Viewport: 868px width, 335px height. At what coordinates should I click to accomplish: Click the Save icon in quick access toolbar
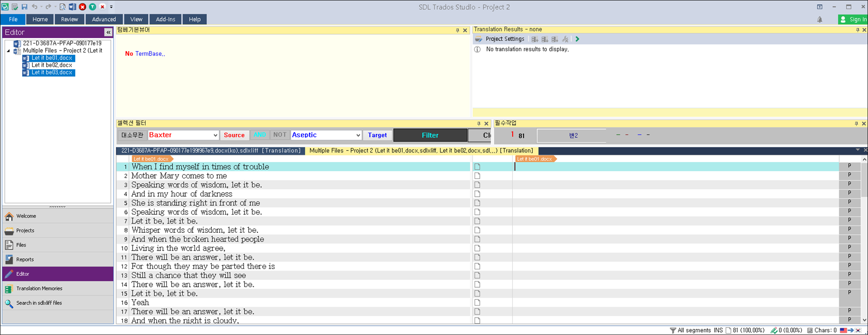pos(24,7)
